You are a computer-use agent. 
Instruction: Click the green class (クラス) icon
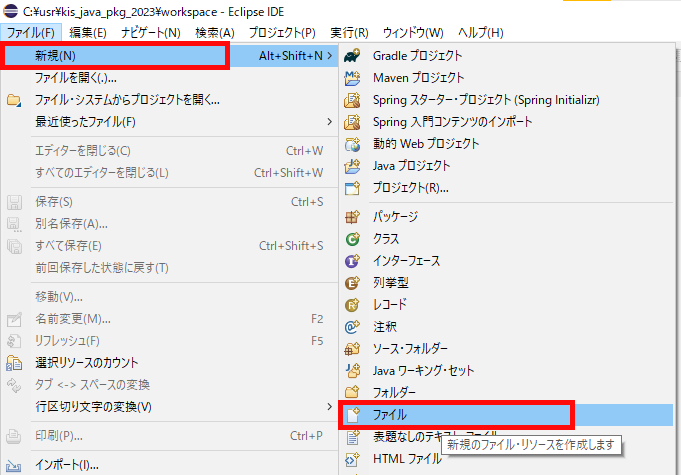(352, 239)
